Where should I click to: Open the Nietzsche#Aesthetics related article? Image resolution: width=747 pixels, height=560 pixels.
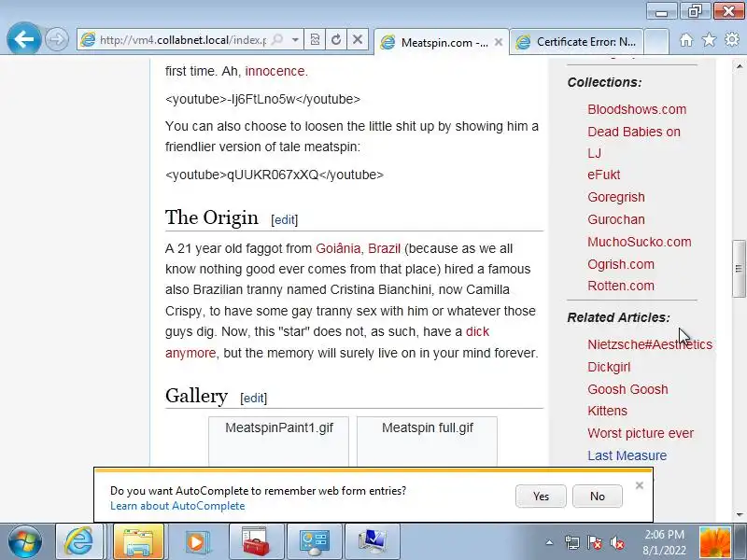650,344
